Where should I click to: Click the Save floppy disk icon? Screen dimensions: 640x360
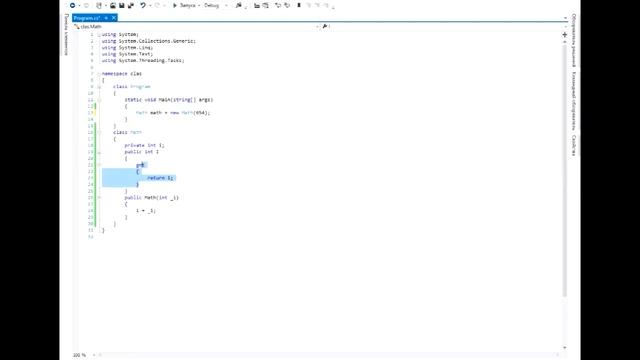tap(122, 5)
